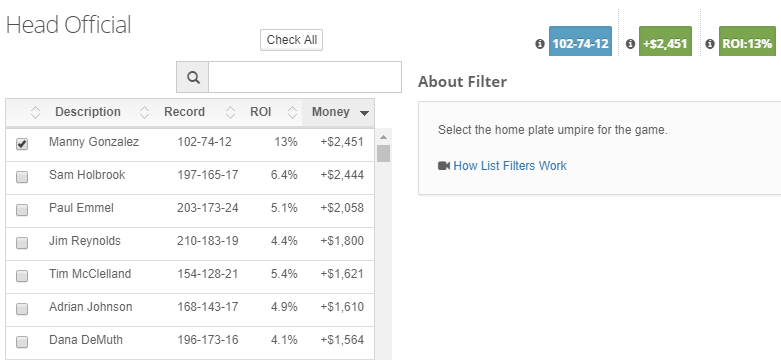This screenshot has height=360, width=781.
Task: Click info icon beside +$2,451 badge
Action: tap(630, 44)
